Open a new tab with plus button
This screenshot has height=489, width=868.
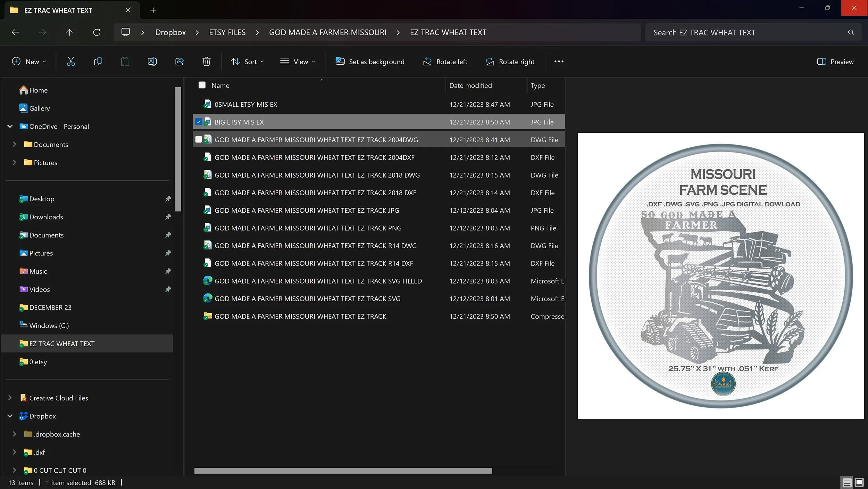153,10
